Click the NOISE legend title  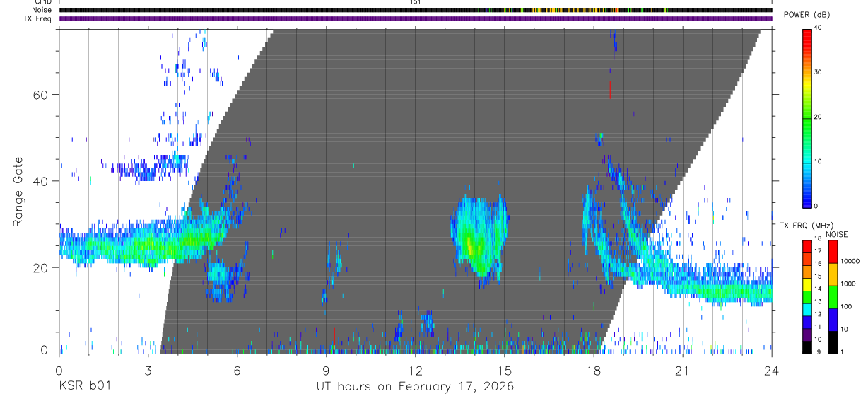click(837, 234)
